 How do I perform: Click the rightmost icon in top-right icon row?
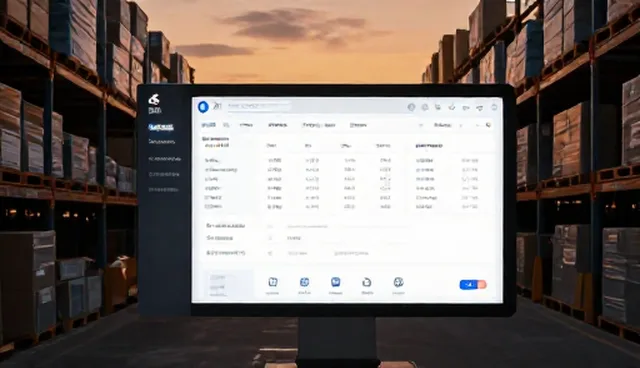(494, 107)
